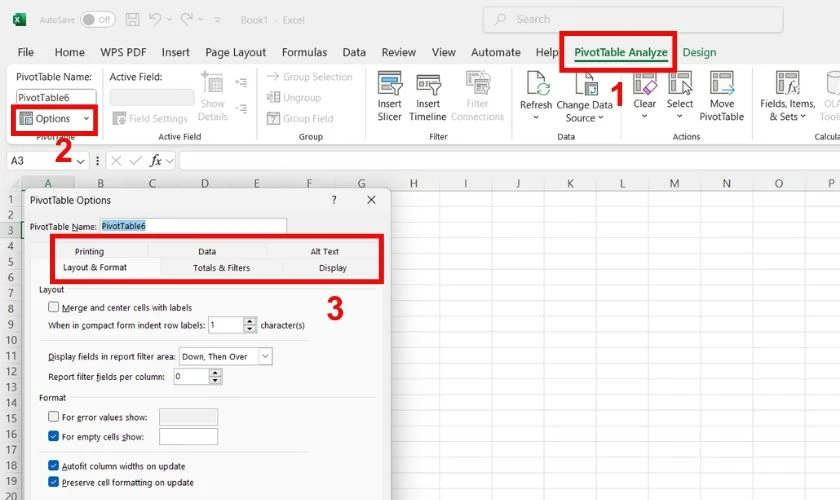The image size is (840, 500).
Task: Uncheck Preserve cell formatting on update
Action: click(x=54, y=482)
